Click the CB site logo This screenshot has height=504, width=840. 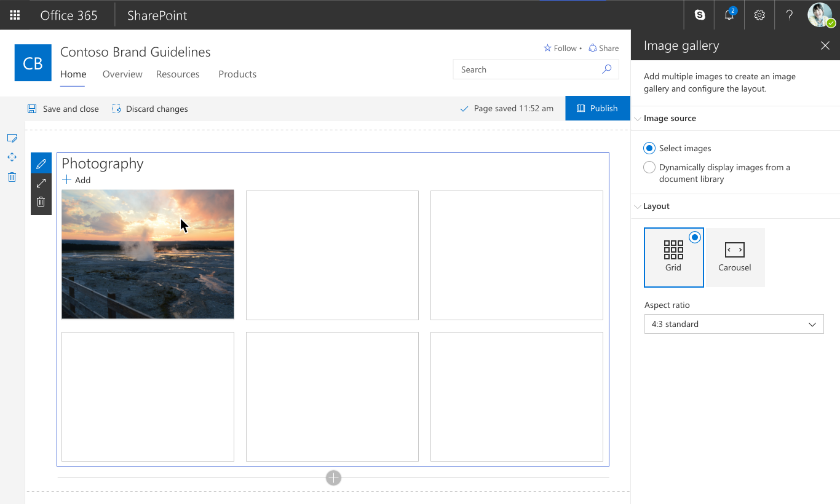(33, 63)
